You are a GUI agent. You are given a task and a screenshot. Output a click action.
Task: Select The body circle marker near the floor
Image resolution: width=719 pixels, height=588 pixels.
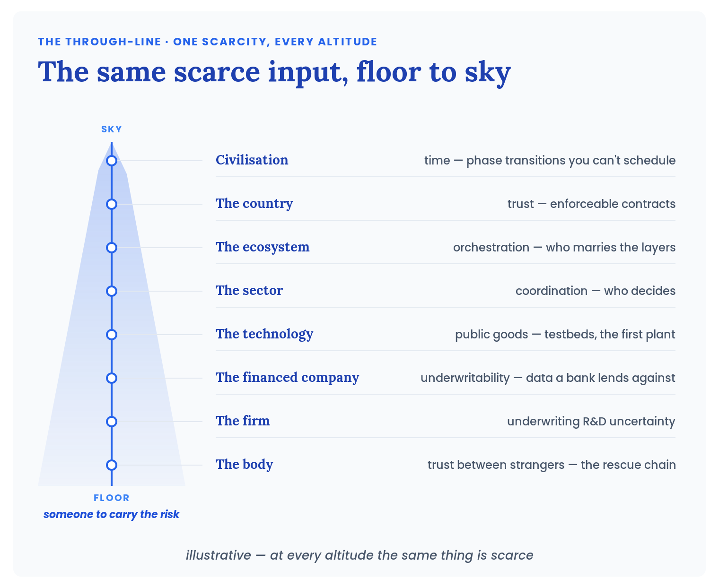[112, 465]
